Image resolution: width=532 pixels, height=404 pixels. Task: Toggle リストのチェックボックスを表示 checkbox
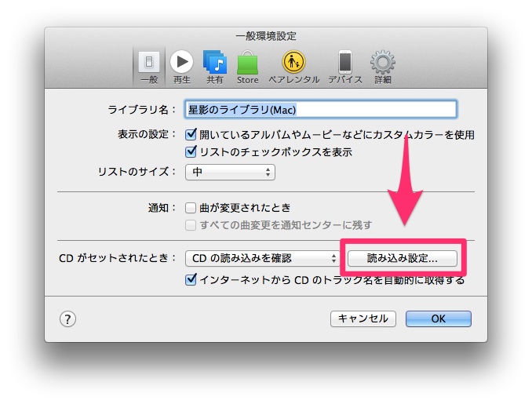tap(191, 151)
